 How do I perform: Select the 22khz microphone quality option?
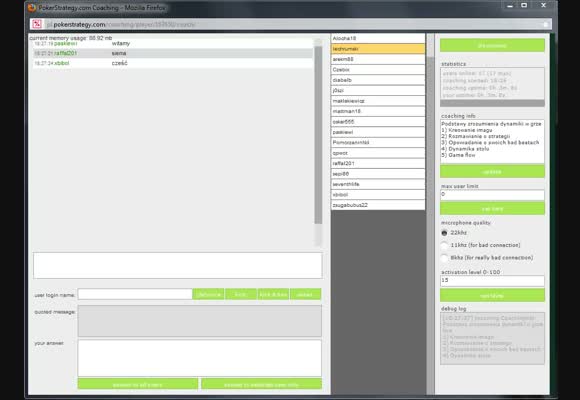[x=444, y=233]
